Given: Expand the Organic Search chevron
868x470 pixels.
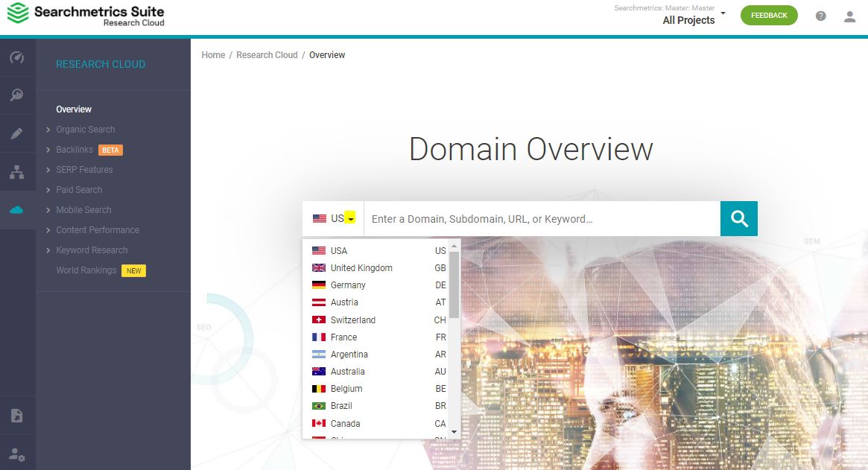Looking at the screenshot, I should (x=48, y=130).
